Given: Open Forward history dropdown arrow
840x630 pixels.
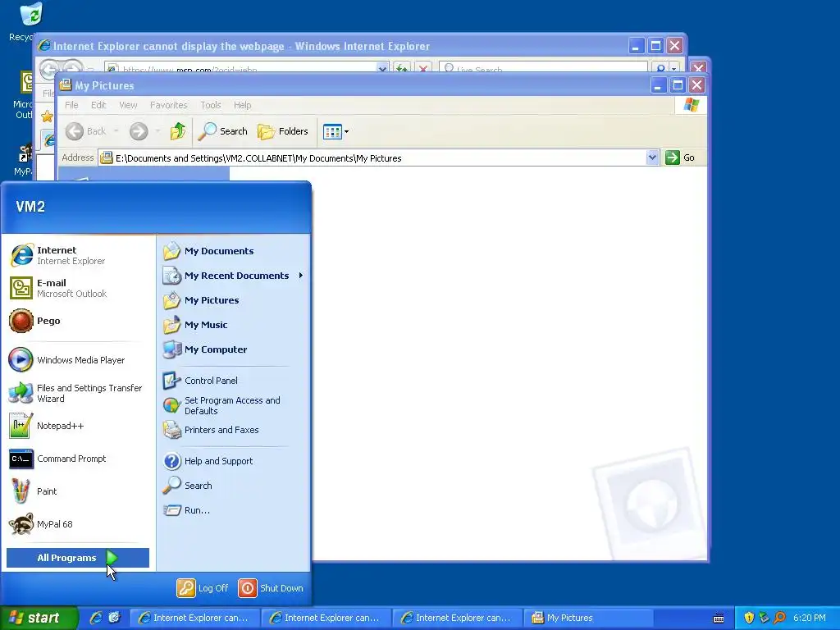Looking at the screenshot, I should (157, 131).
